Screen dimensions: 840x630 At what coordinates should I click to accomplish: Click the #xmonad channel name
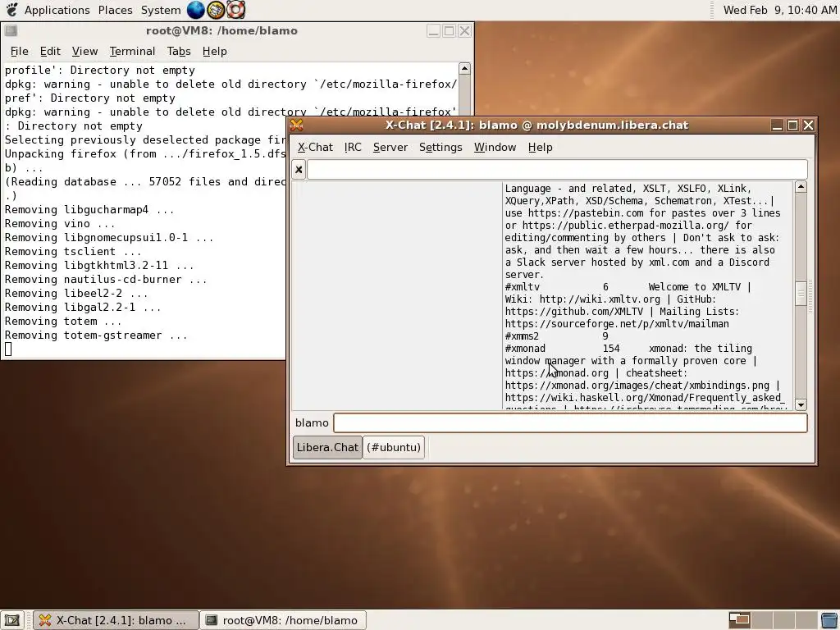point(525,348)
